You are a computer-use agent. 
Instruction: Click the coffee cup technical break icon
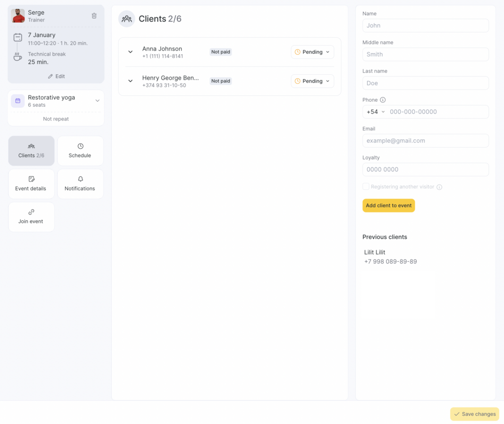[18, 58]
